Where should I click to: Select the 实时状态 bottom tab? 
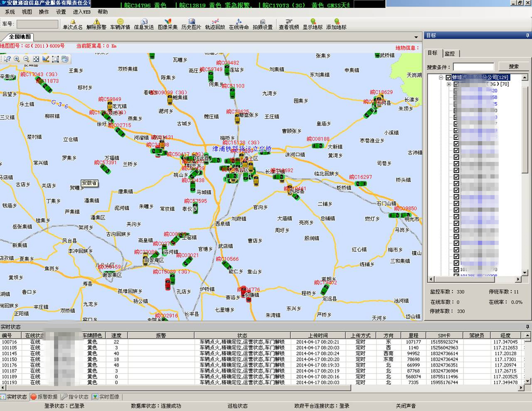click(14, 397)
